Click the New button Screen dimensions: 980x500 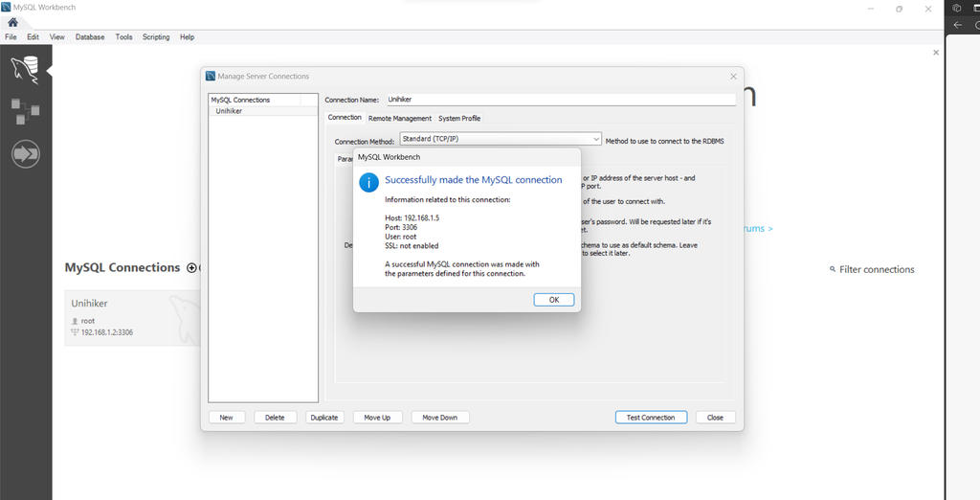tap(226, 418)
